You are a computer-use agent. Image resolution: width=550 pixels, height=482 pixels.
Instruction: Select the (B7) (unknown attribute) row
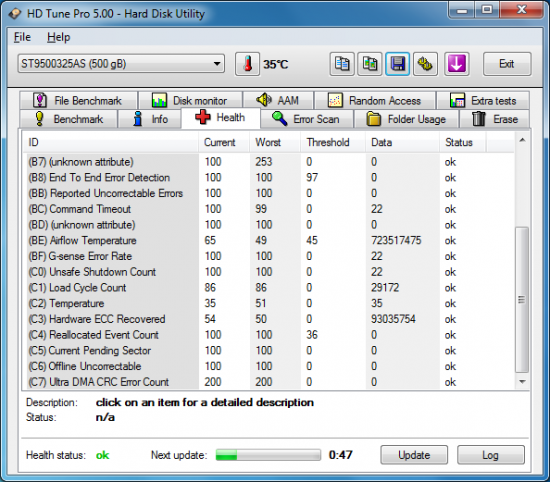click(268, 162)
